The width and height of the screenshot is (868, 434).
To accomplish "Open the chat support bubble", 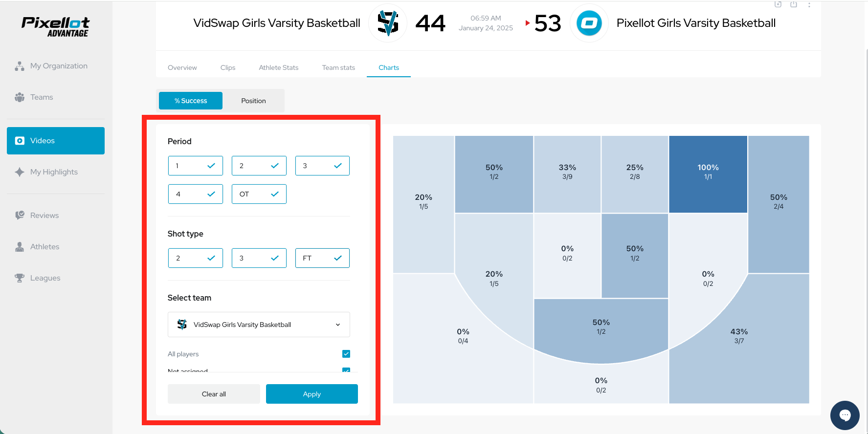I will [x=845, y=415].
